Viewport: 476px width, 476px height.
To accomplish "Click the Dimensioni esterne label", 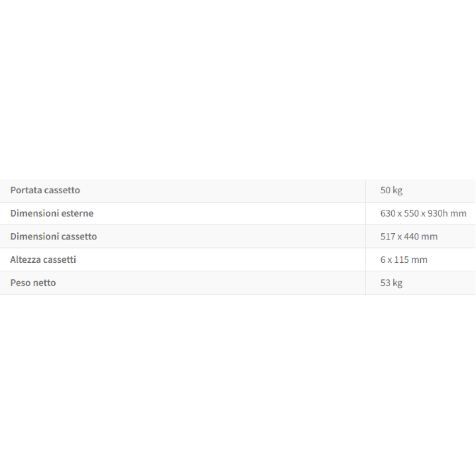I will pyautogui.click(x=52, y=213).
